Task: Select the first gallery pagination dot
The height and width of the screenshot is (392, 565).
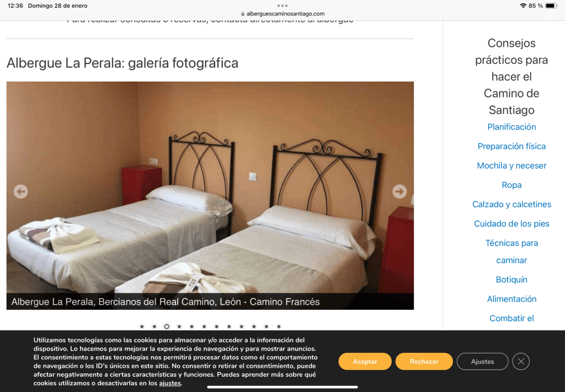Action: point(142,326)
